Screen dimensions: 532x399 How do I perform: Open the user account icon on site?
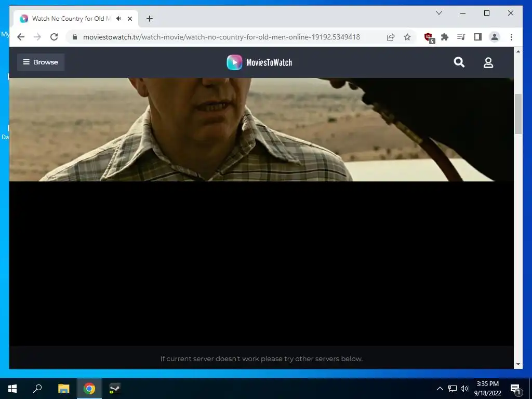[488, 62]
